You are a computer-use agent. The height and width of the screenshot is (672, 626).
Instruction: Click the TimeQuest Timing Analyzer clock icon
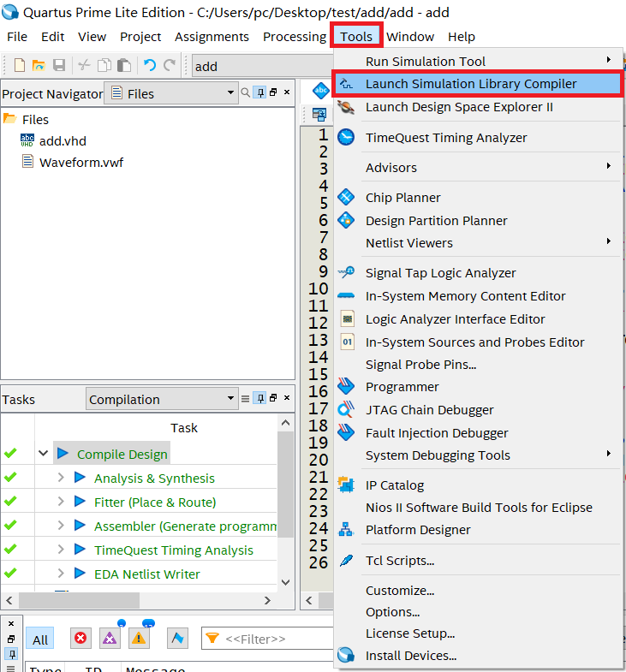[x=346, y=138]
